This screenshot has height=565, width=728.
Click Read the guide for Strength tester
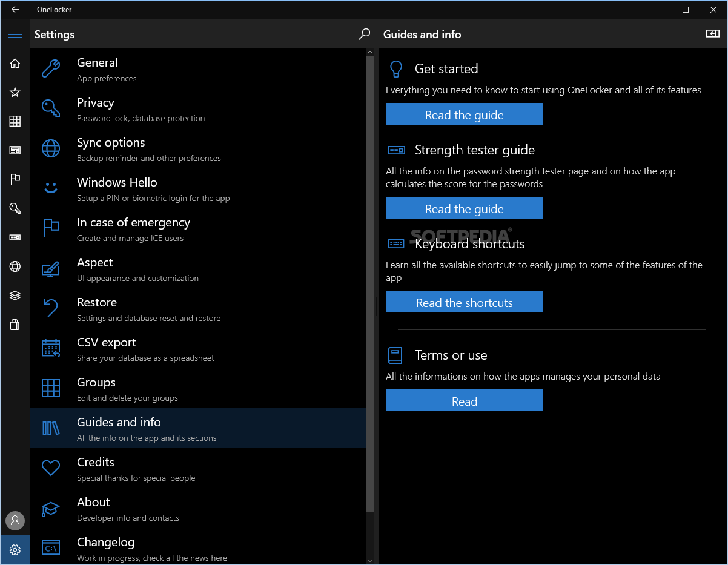(x=465, y=208)
